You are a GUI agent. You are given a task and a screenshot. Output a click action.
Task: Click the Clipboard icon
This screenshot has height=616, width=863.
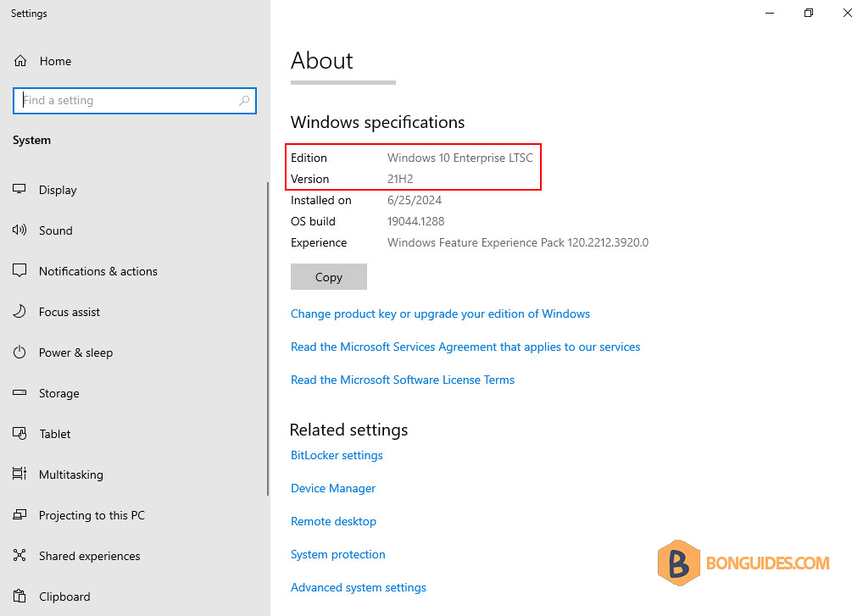click(x=19, y=596)
